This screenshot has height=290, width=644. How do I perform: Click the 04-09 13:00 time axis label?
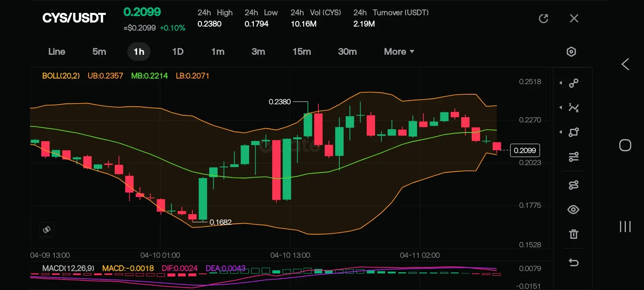[x=50, y=255]
